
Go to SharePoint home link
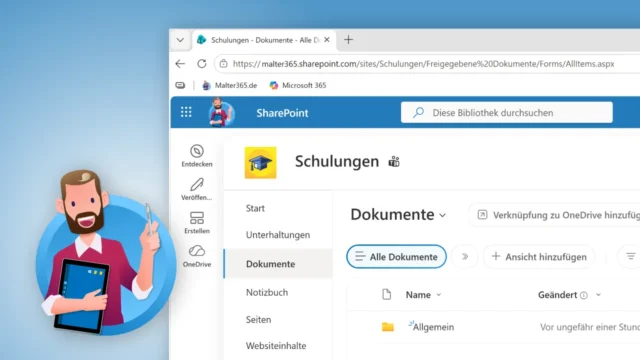pos(282,113)
